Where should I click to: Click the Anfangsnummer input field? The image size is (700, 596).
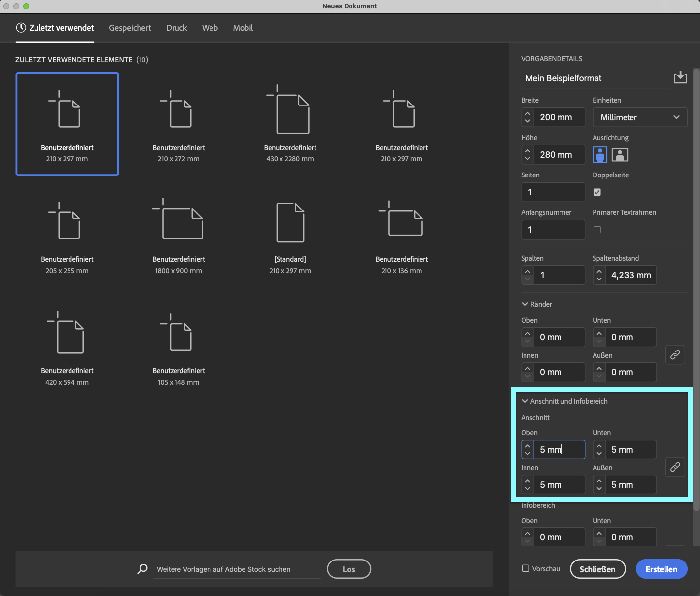(x=553, y=230)
